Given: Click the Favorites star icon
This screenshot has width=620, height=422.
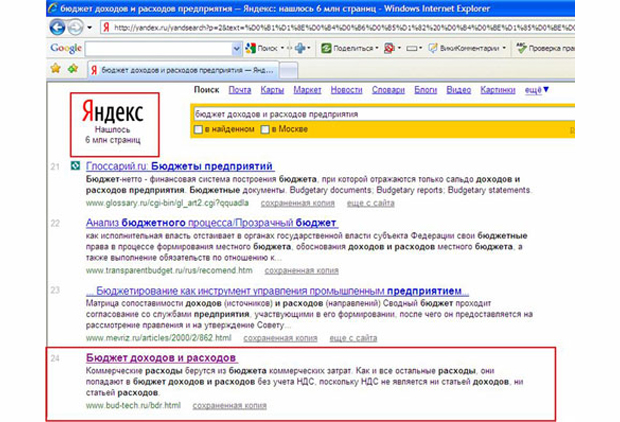Looking at the screenshot, I should pos(56,68).
